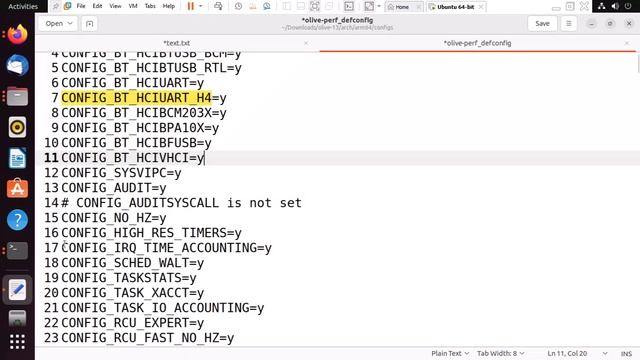
Task: Click the Activities button
Action: click(23, 6)
